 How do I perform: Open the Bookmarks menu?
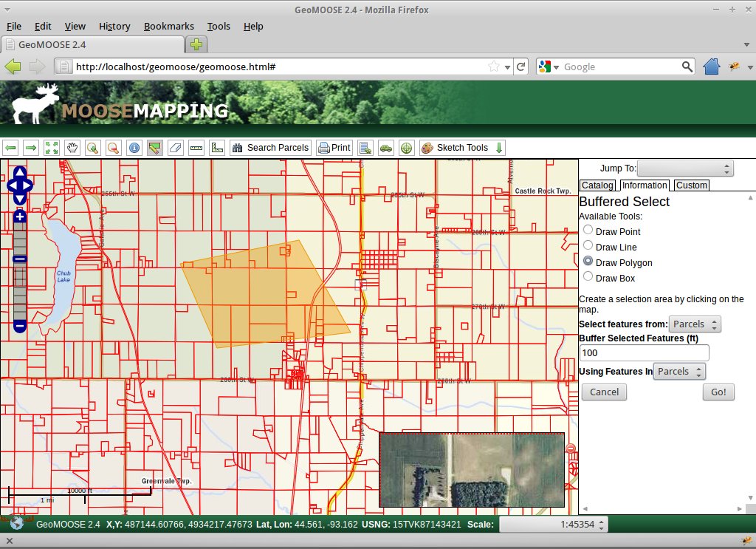[168, 26]
